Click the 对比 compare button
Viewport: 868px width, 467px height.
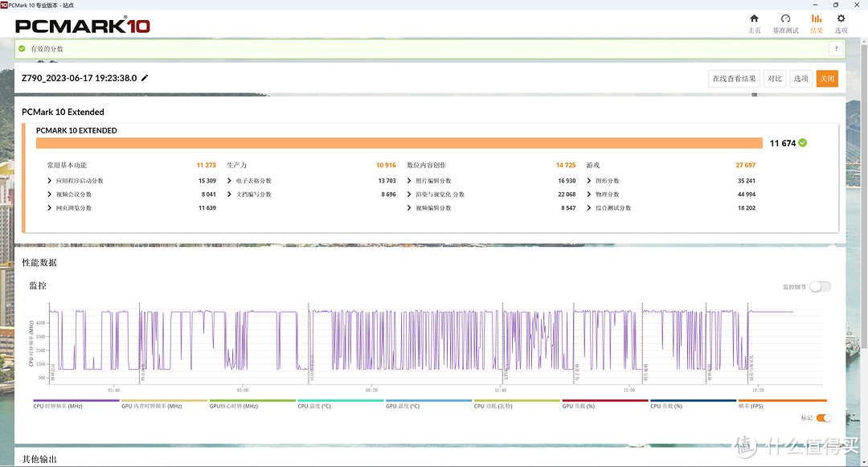[775, 79]
